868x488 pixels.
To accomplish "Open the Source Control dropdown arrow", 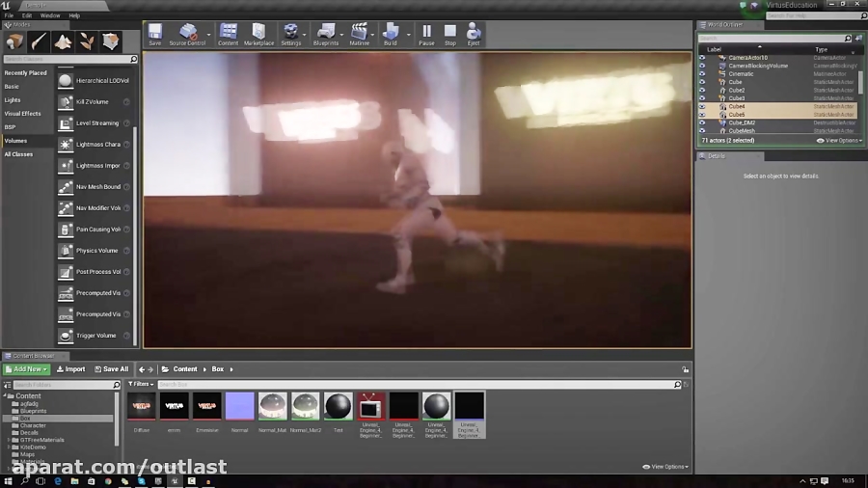I will point(208,35).
